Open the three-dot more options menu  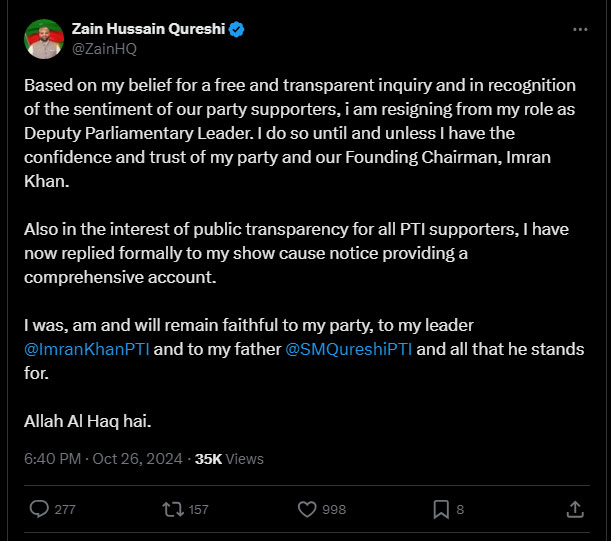(x=580, y=30)
